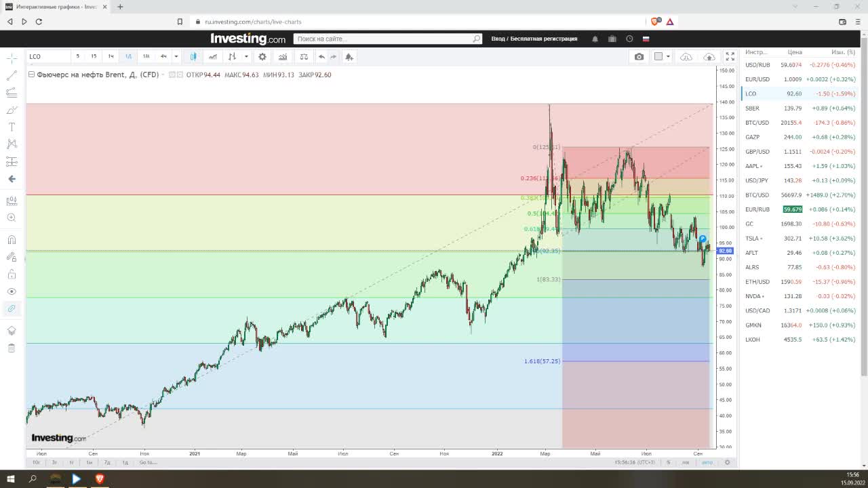
Task: Take a chart snapshot with camera
Action: click(x=639, y=56)
